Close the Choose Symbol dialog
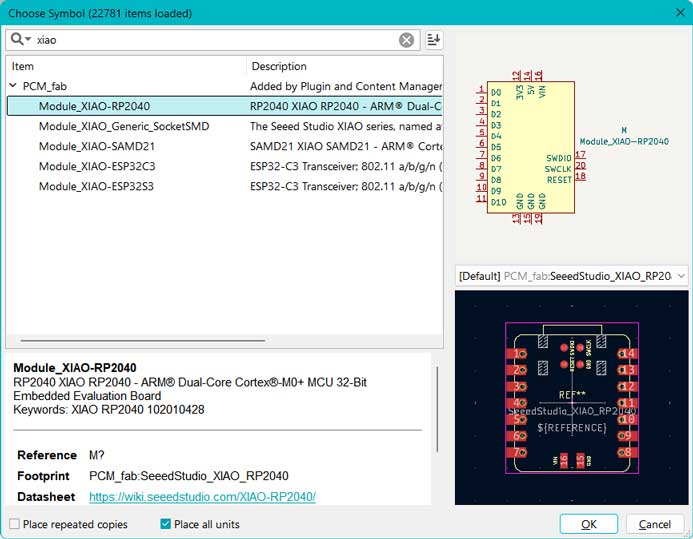This screenshot has width=693, height=539. [x=680, y=12]
